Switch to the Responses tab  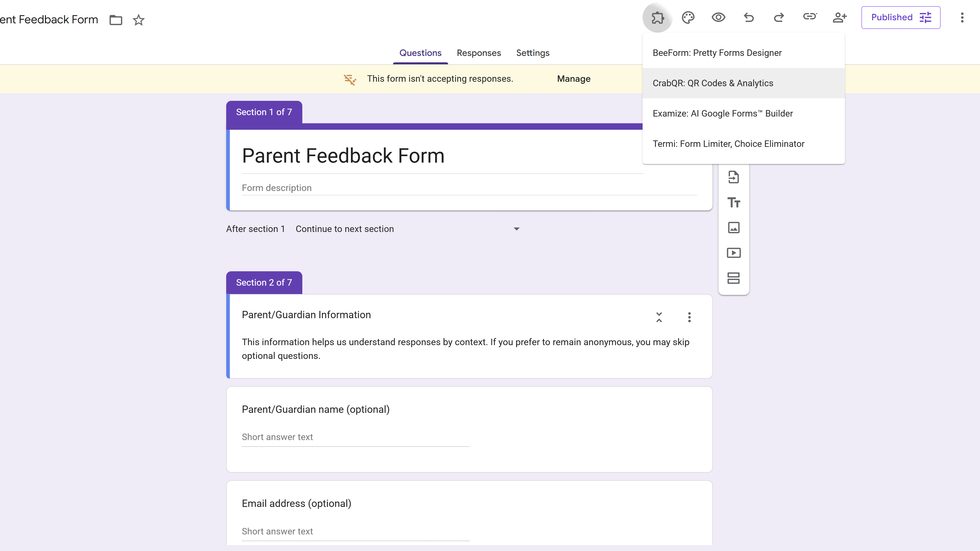click(478, 53)
